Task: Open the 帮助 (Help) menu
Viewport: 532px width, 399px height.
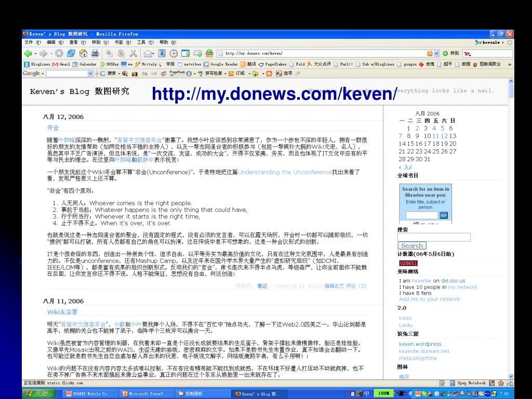Action: [168, 42]
